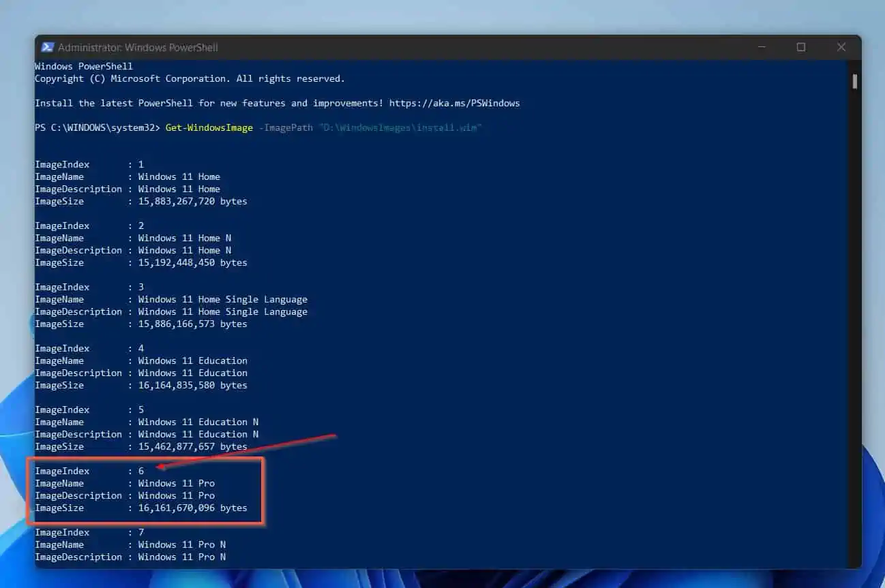Click the -ImagePath parameter text
Viewport: 885px width, 588px height.
(x=286, y=128)
